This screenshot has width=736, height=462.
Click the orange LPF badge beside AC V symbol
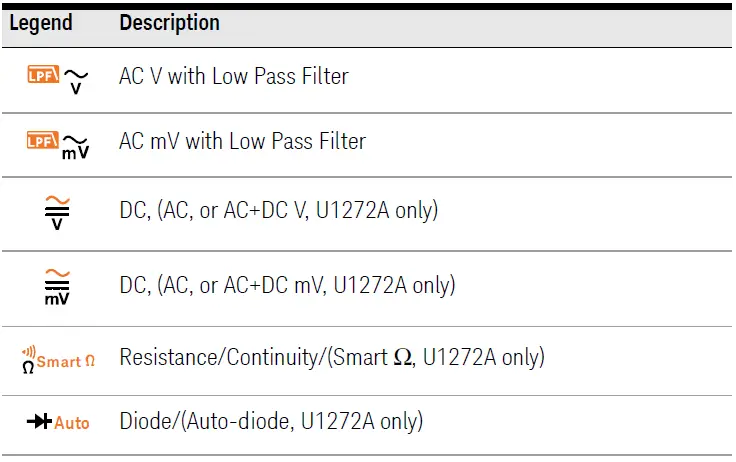[44, 73]
